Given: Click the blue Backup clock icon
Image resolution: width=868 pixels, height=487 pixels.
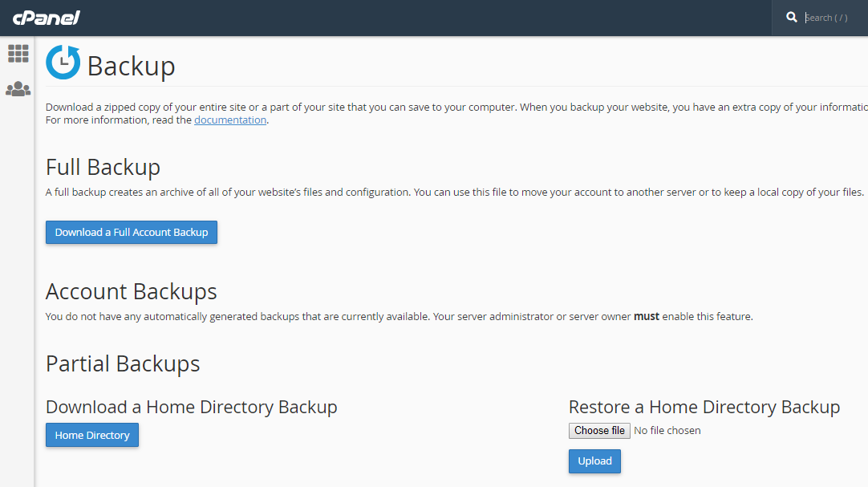Looking at the screenshot, I should (x=63, y=63).
